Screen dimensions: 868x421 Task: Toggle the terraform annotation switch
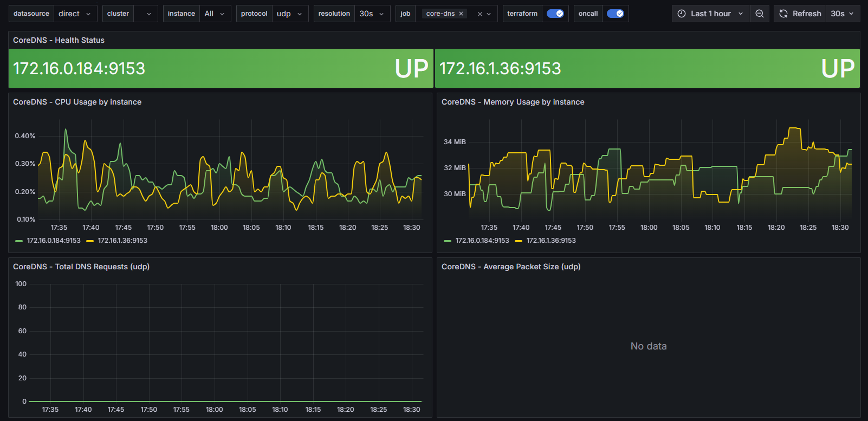click(555, 14)
